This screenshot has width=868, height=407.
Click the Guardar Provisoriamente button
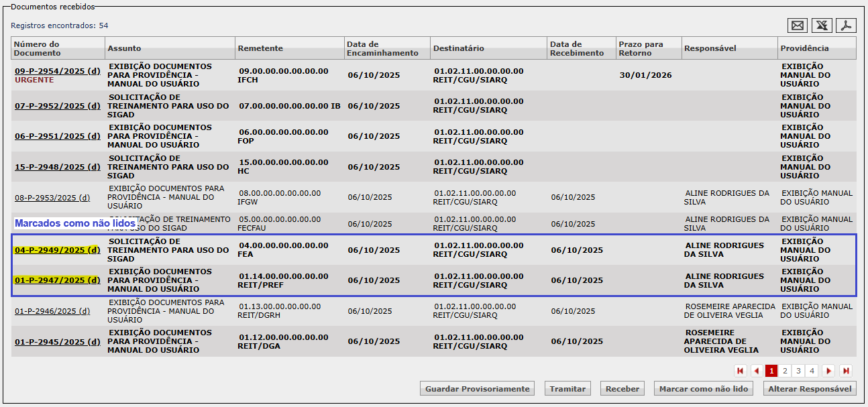point(478,389)
